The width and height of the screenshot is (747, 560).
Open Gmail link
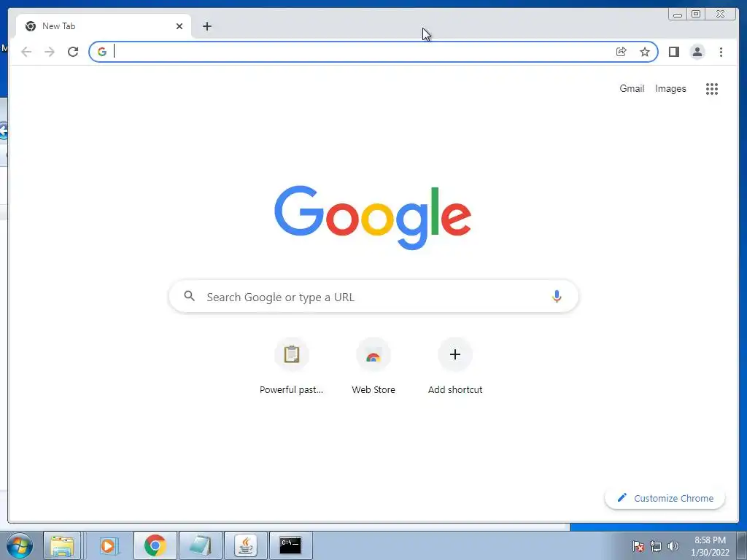(x=632, y=88)
